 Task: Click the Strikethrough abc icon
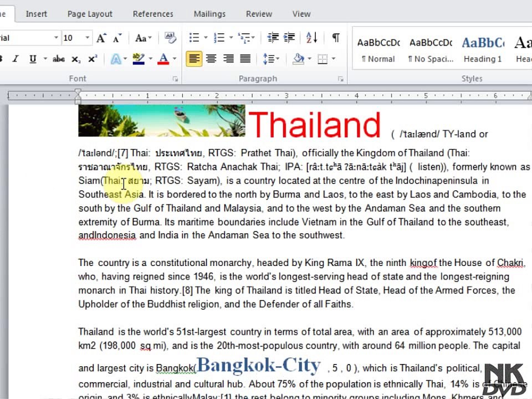pyautogui.click(x=58, y=59)
